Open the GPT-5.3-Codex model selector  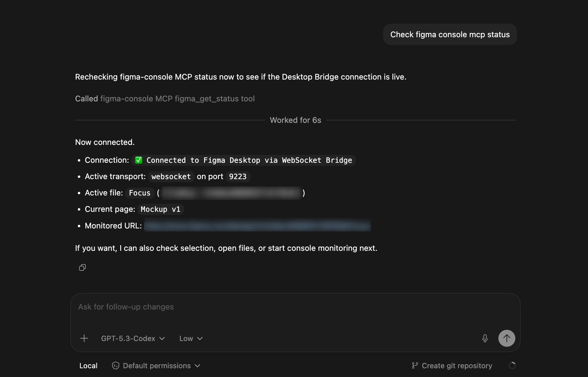[132, 338]
